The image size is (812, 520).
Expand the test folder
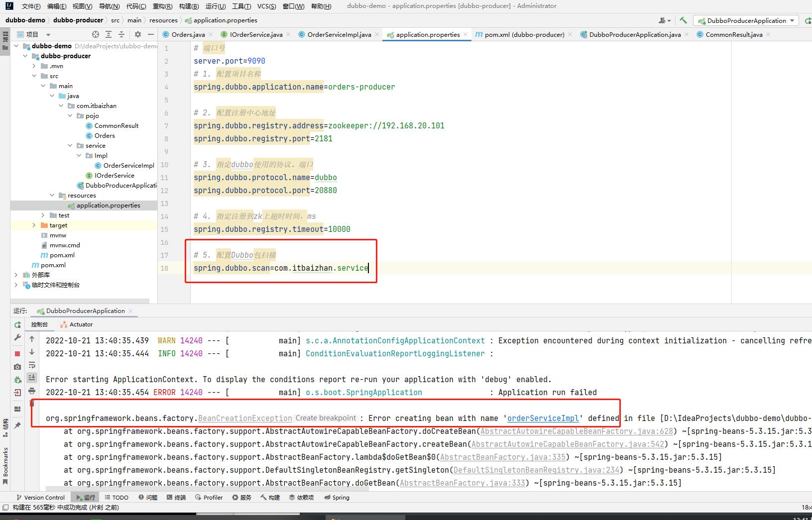click(x=43, y=215)
